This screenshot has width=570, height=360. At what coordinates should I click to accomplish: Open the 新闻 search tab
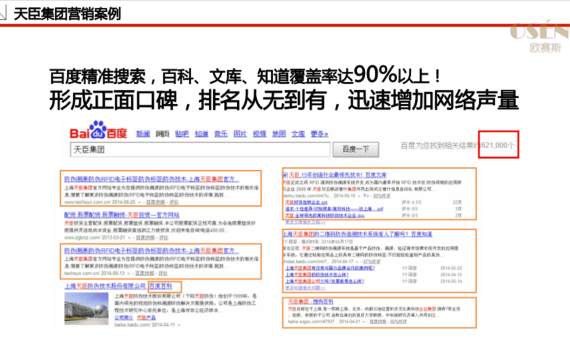click(143, 134)
